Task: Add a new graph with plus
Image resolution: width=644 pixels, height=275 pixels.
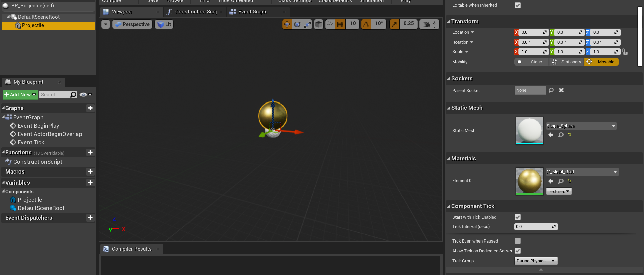Action: (90, 108)
